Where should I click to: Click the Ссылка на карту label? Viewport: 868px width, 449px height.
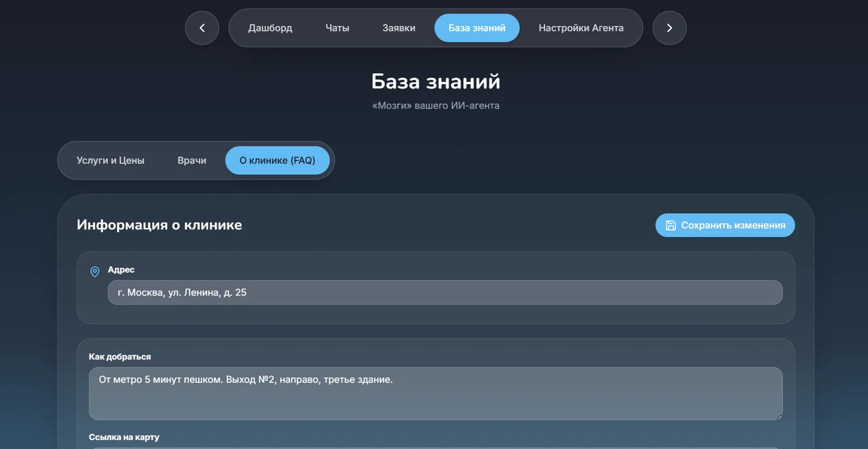click(124, 437)
